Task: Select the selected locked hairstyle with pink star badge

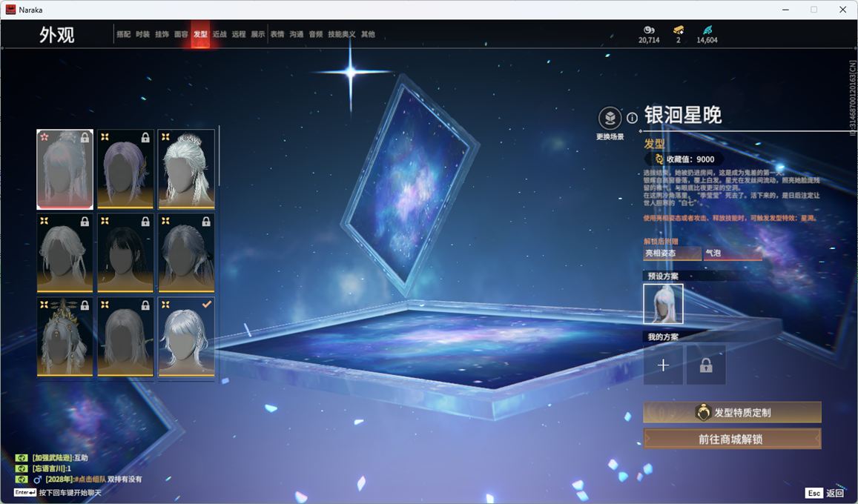Action: (x=65, y=170)
